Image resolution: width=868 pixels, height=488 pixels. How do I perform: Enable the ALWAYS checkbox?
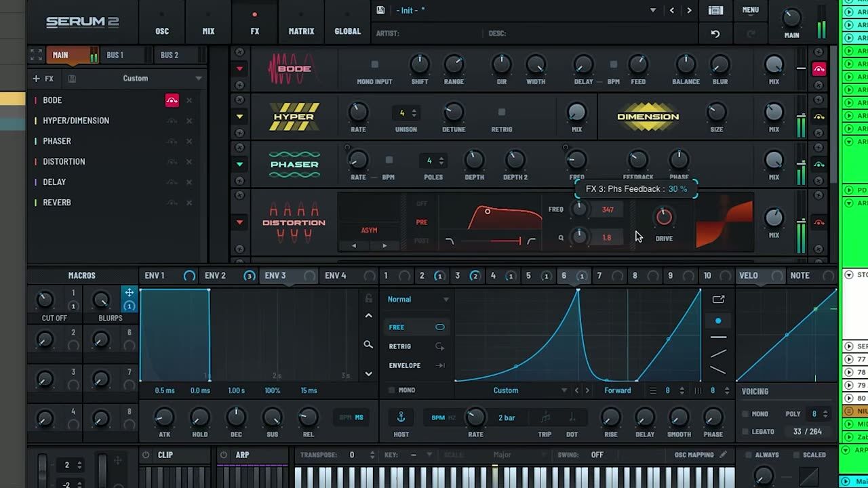point(749,455)
